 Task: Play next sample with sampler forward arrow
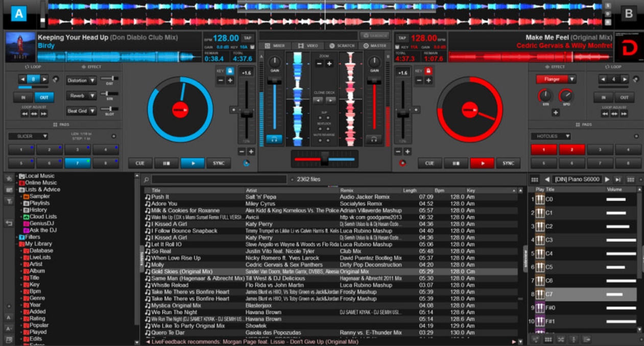coord(618,180)
